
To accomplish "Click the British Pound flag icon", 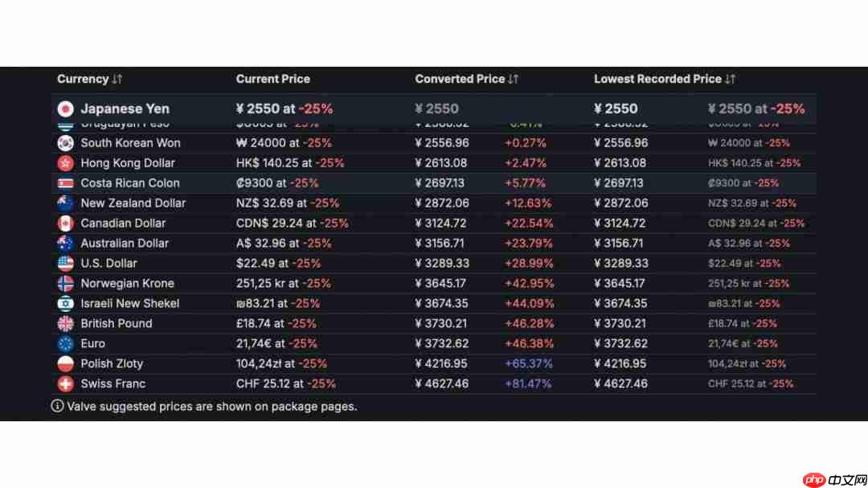I will 65,324.
